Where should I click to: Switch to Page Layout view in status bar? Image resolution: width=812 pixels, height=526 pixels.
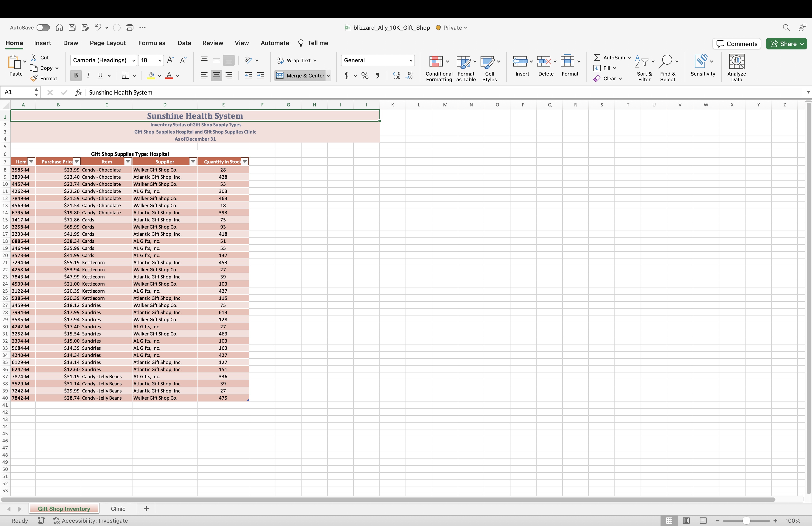[686, 521]
